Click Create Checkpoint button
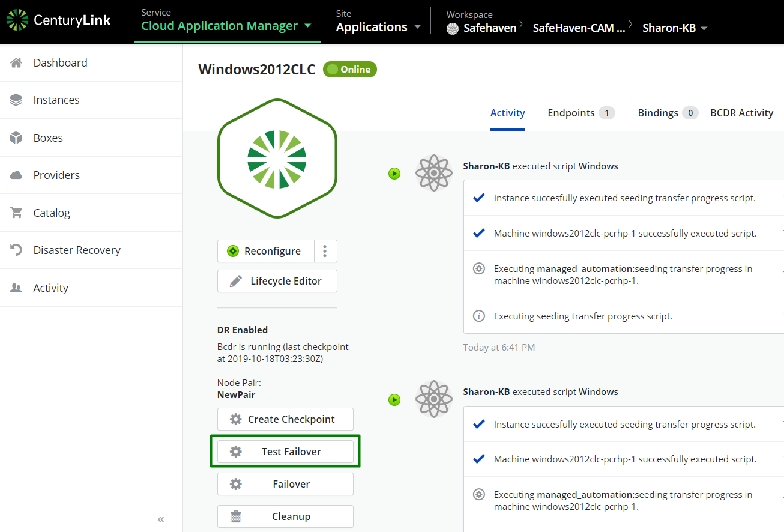Viewport: 784px width, 532px height. [x=285, y=419]
